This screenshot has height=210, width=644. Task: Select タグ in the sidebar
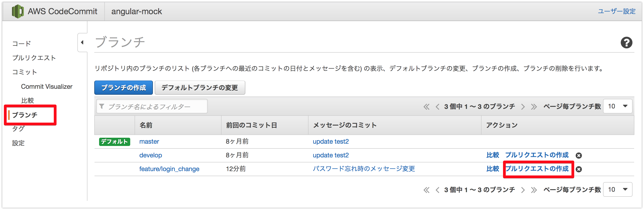click(x=19, y=129)
